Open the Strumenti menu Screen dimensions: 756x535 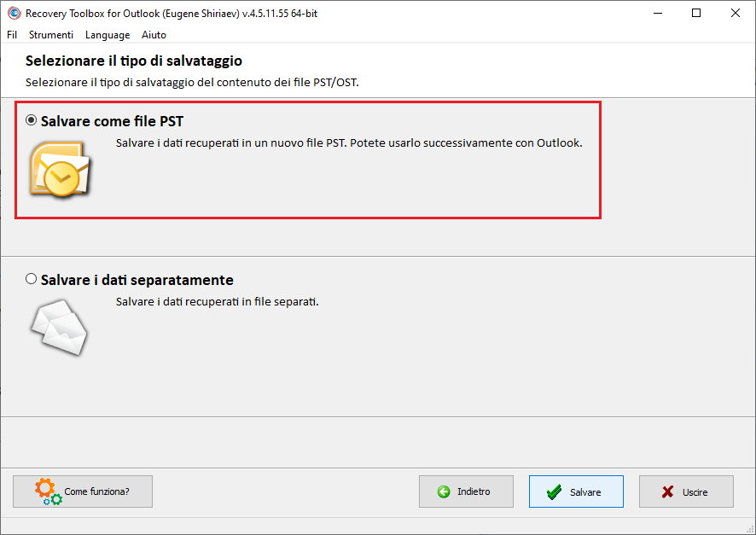point(51,35)
